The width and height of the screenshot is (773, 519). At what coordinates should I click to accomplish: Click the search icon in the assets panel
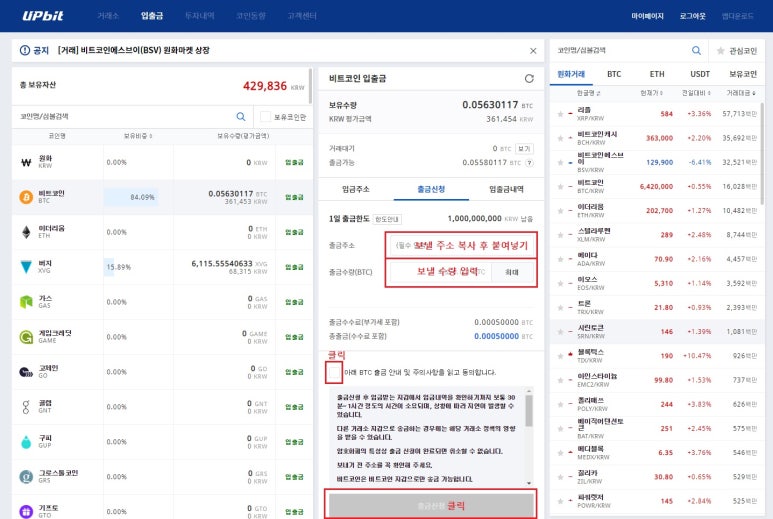(x=241, y=116)
